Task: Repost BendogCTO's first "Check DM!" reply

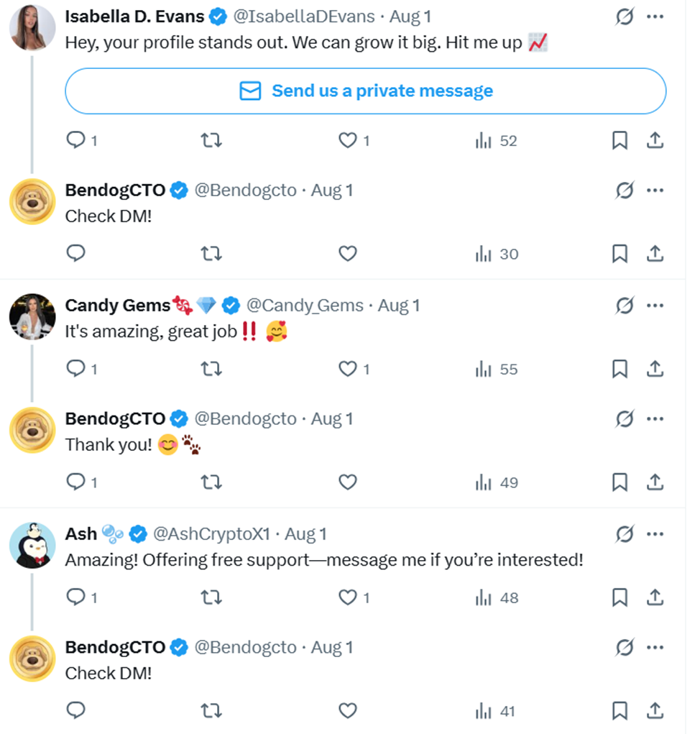Action: [211, 254]
